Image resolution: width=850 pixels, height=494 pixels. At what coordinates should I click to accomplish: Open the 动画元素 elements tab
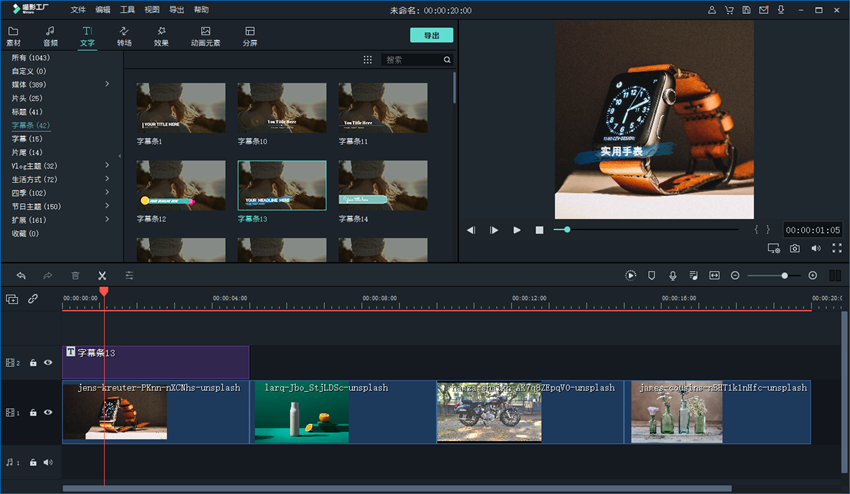(205, 36)
